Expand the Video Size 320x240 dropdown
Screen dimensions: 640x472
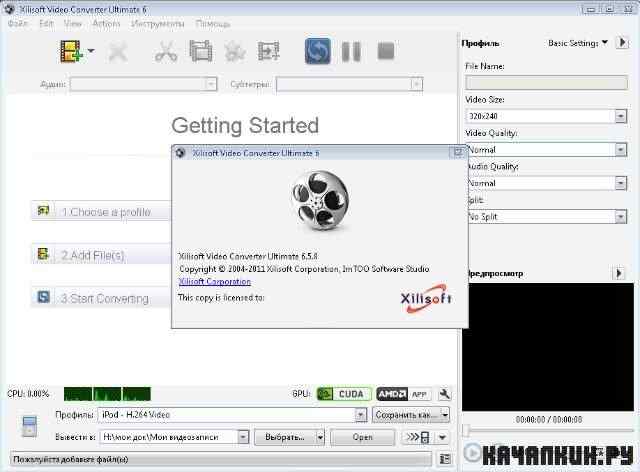620,116
